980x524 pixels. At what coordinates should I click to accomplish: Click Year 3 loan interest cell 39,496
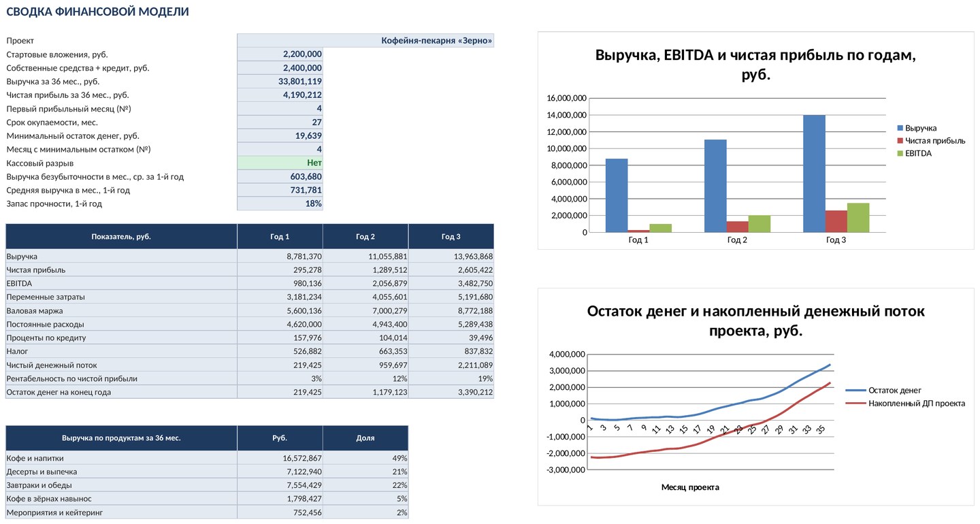tap(451, 338)
